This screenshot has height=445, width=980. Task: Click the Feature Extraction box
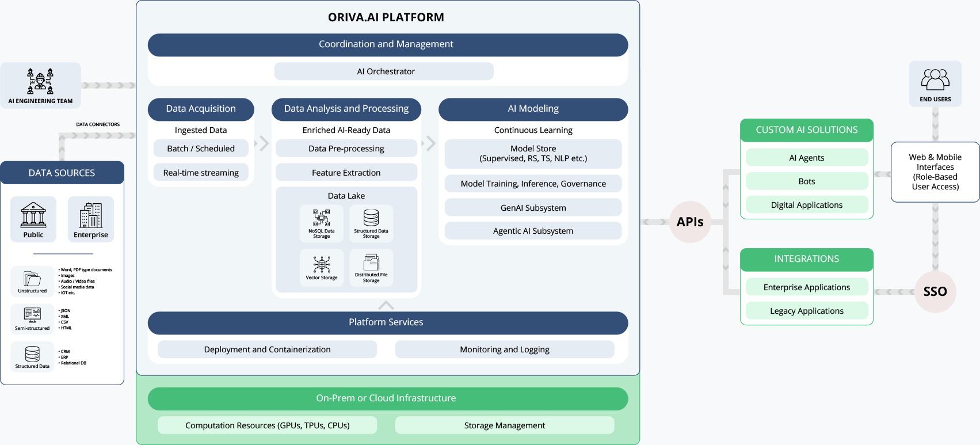pos(346,173)
